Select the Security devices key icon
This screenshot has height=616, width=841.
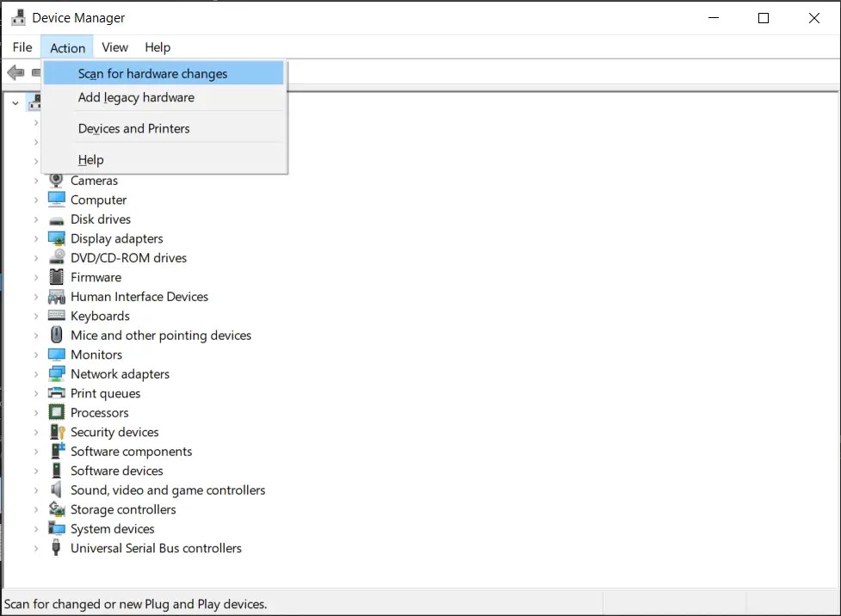[55, 432]
